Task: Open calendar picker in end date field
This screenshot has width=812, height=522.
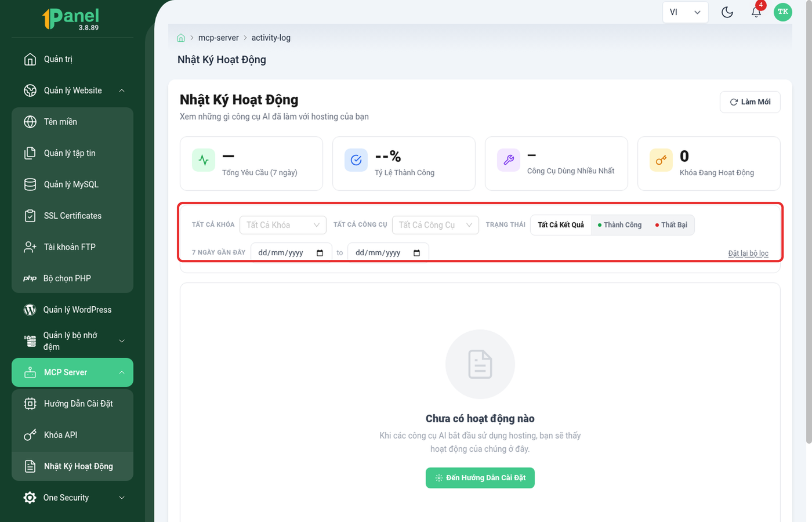Action: pos(416,253)
